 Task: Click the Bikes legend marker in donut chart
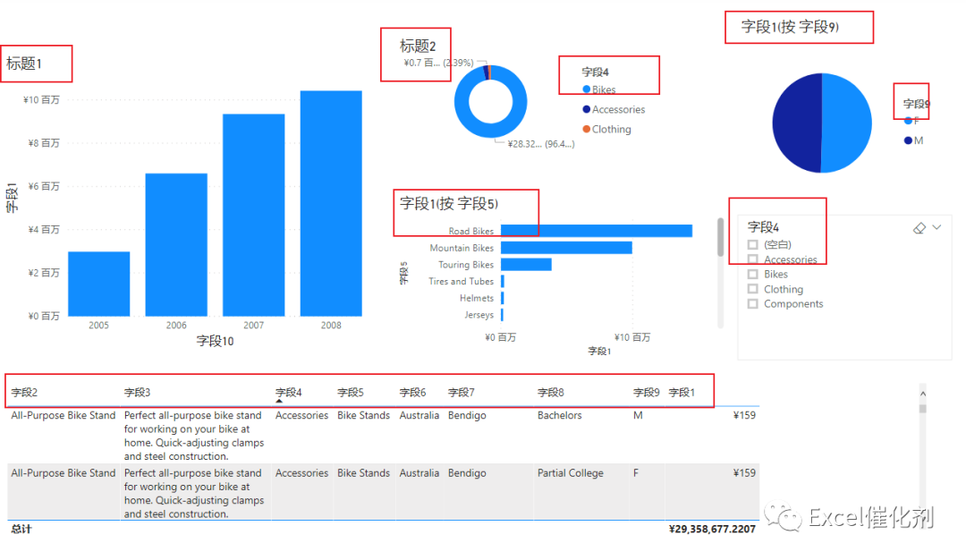click(x=587, y=89)
